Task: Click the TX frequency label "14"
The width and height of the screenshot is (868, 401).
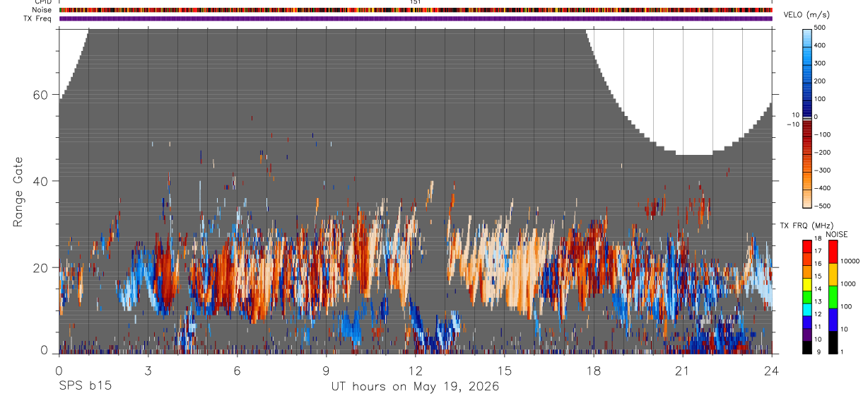Action: point(818,289)
